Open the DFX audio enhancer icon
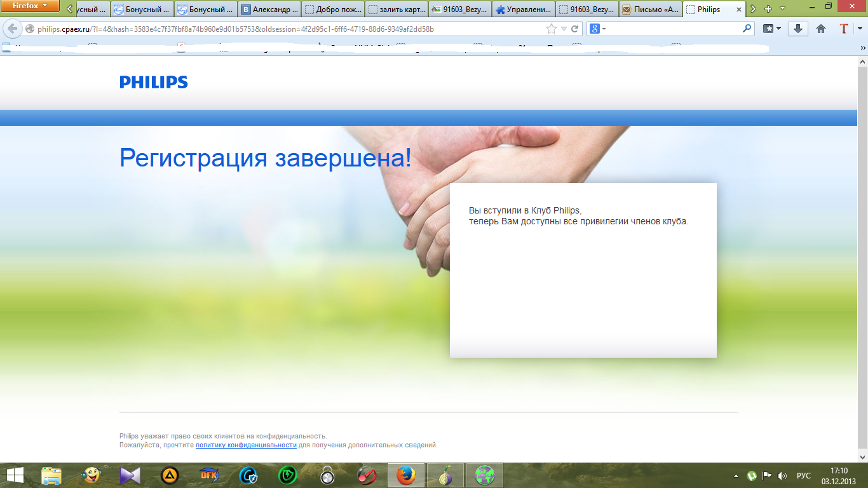 point(209,475)
